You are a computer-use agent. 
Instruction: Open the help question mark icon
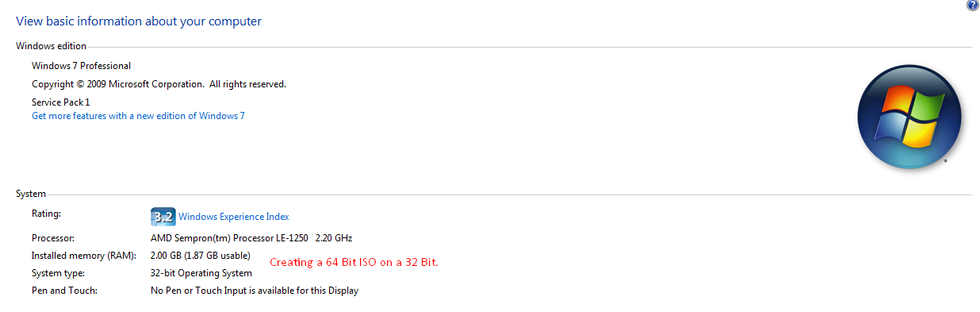[972, 6]
